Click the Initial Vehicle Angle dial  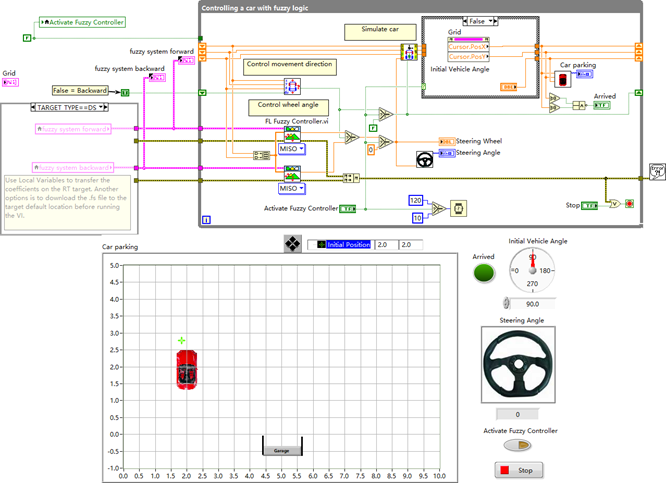(532, 270)
